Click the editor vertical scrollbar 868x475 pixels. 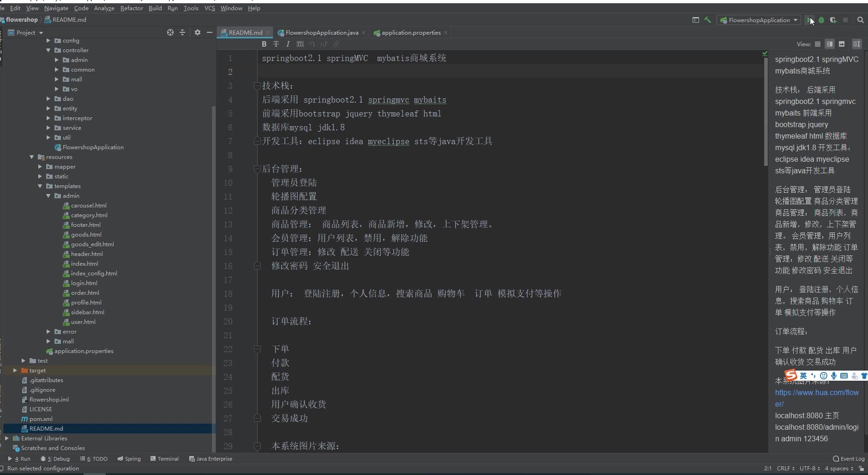pyautogui.click(x=766, y=111)
